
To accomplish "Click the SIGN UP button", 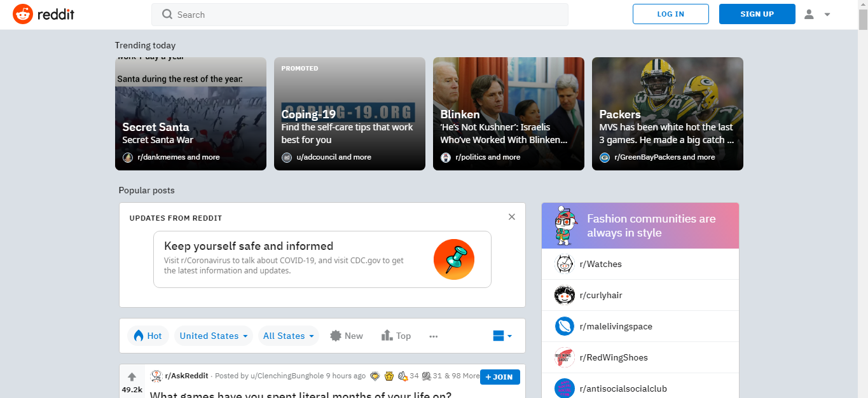I will point(757,14).
